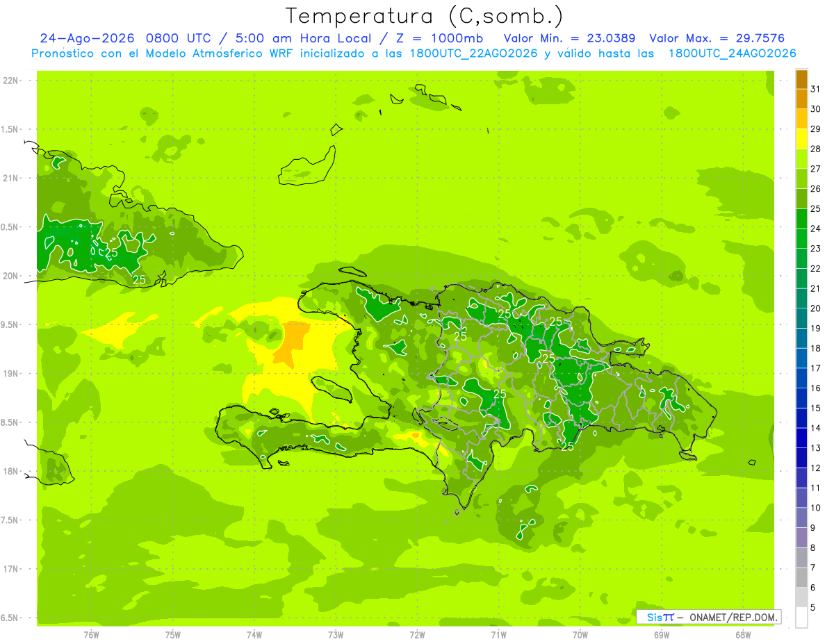Pick the yellow swatch between 27 and 28
The image size is (834, 644).
tap(801, 159)
